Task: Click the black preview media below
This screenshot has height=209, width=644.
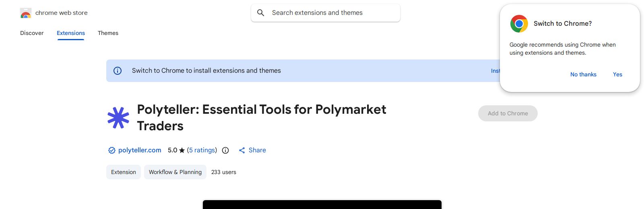Action: (x=322, y=205)
